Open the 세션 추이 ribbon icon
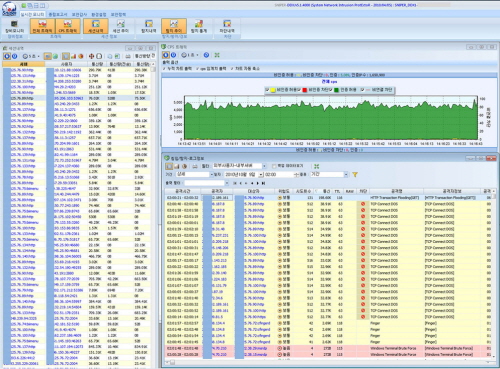The width and height of the screenshot is (500, 369). (121, 27)
